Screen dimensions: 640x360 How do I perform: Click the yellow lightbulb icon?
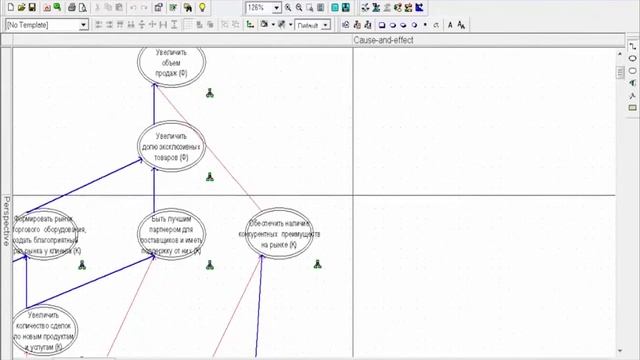point(202,7)
